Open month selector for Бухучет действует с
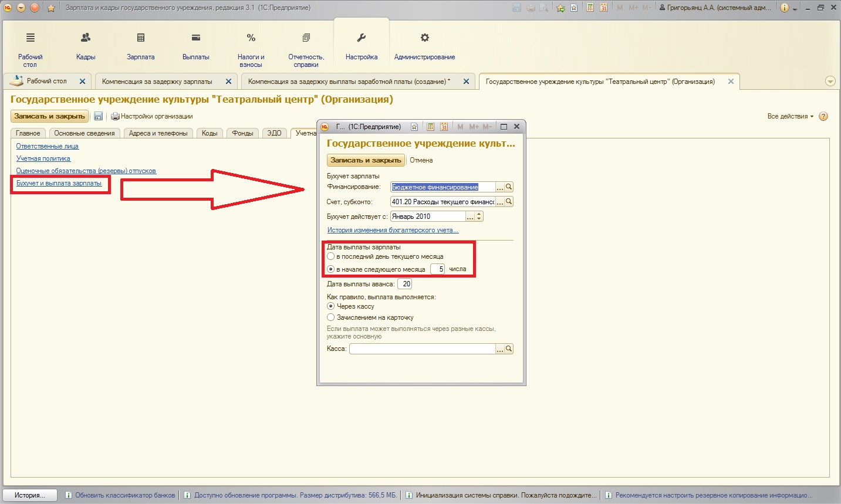Image resolution: width=841 pixels, height=504 pixels. 470,217
